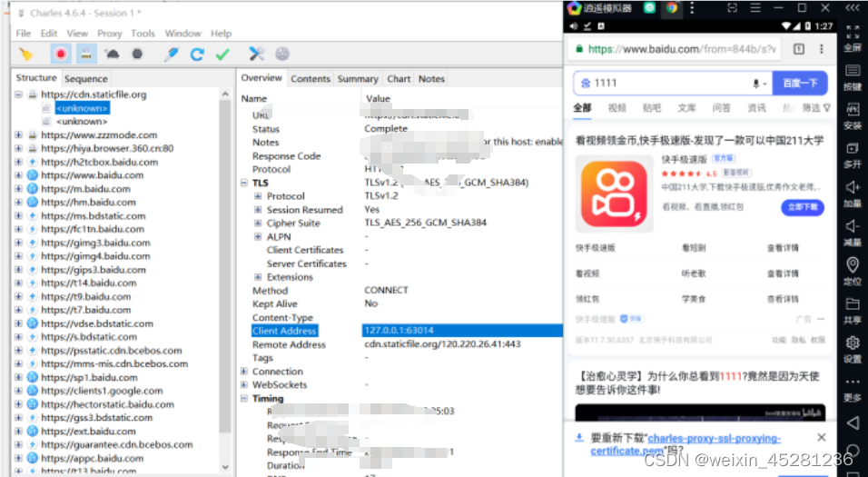868x477 pixels.
Task: Expand the https://clients1.google.com host node
Action: (18, 391)
